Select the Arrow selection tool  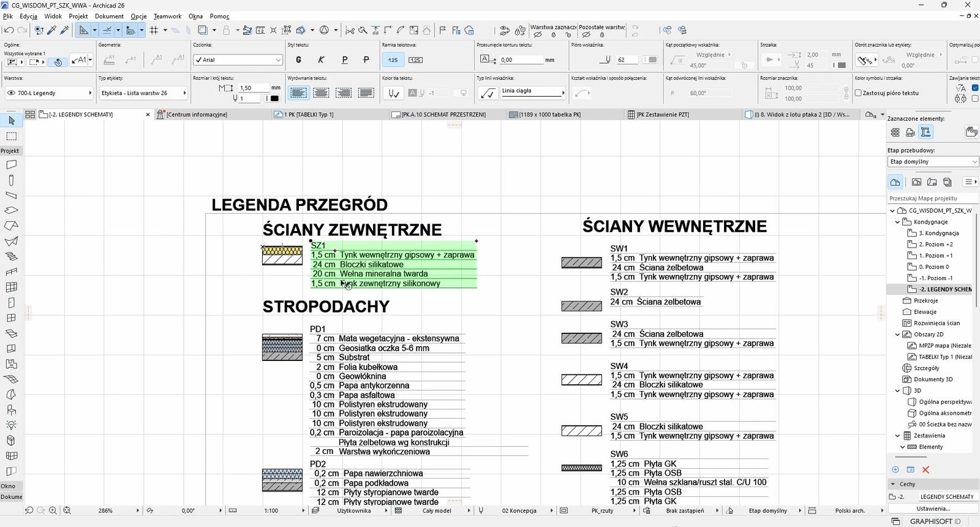(11, 121)
